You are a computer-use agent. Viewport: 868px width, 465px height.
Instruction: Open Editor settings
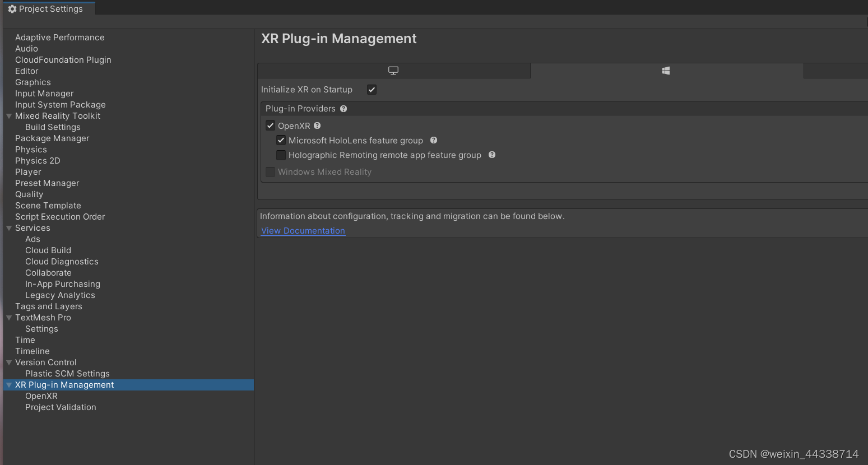27,71
